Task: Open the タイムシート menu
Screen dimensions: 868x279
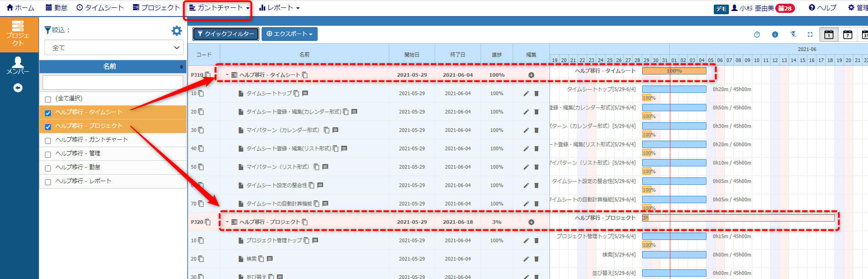Action: click(100, 8)
